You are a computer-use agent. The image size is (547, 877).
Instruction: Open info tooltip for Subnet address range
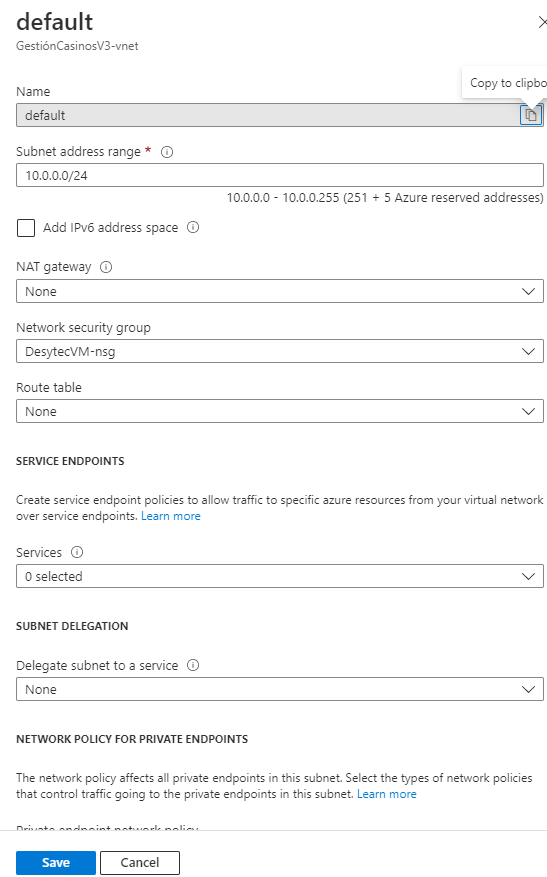(167, 152)
